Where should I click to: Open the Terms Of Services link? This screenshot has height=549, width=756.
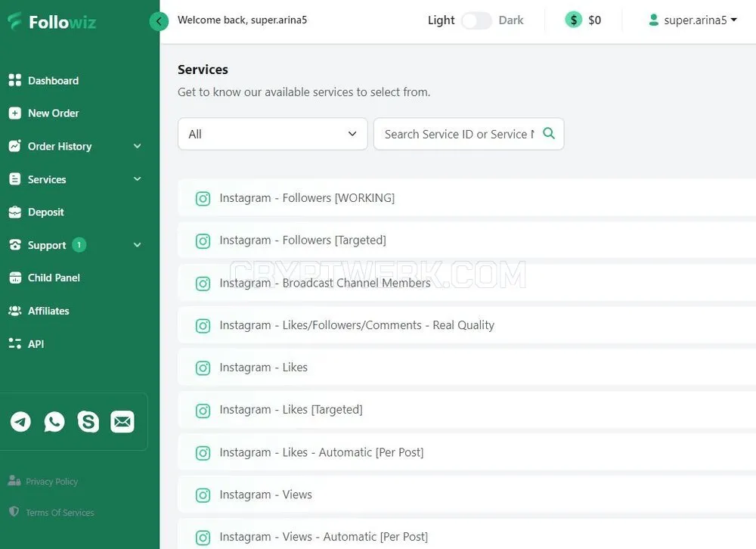pyautogui.click(x=60, y=513)
